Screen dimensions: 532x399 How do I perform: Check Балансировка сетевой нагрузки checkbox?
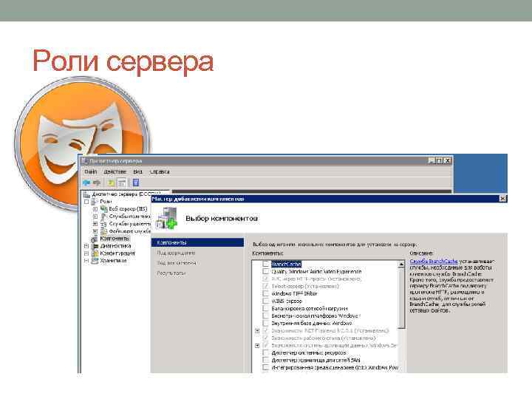[x=266, y=308]
